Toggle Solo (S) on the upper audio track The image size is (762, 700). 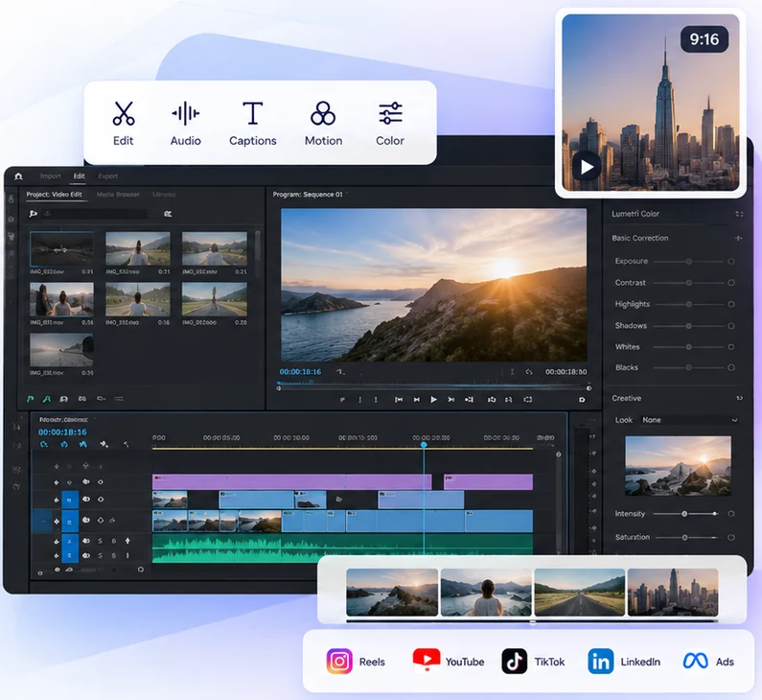(100, 541)
